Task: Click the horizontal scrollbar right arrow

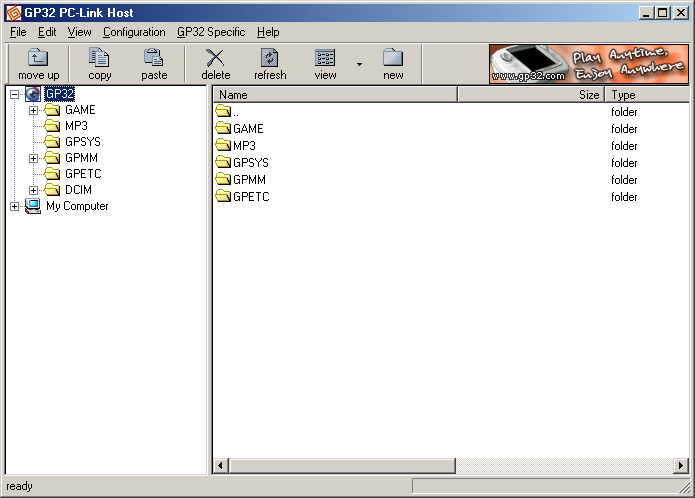Action: [x=681, y=466]
